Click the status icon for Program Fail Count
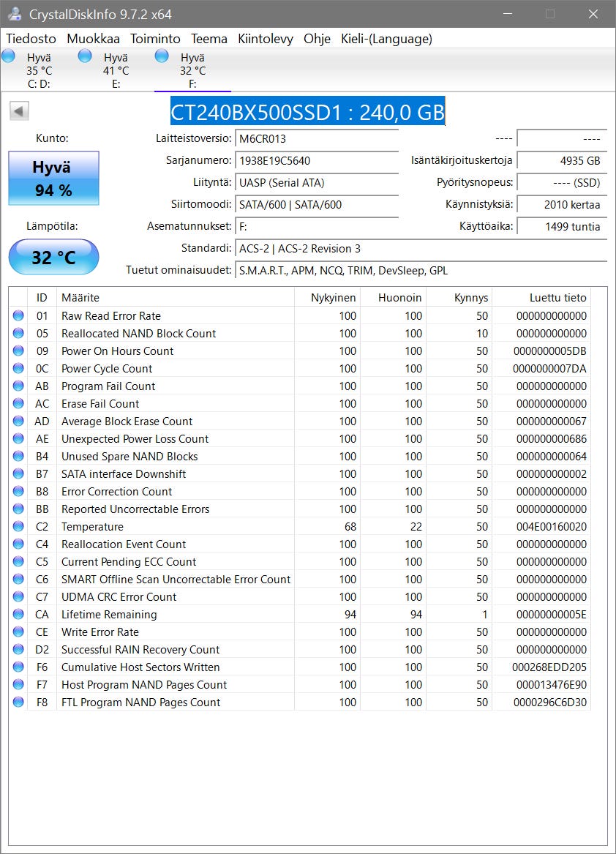Screen dimensions: 616x854 click(18, 386)
